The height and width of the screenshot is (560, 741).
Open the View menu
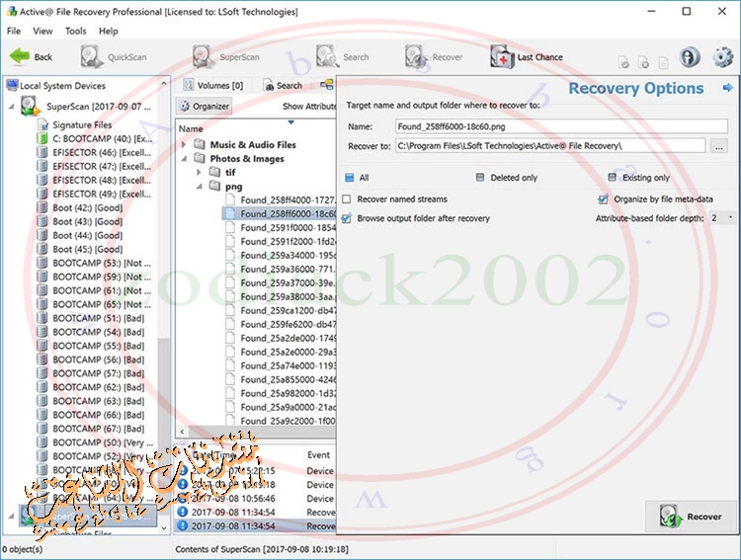pyautogui.click(x=42, y=31)
